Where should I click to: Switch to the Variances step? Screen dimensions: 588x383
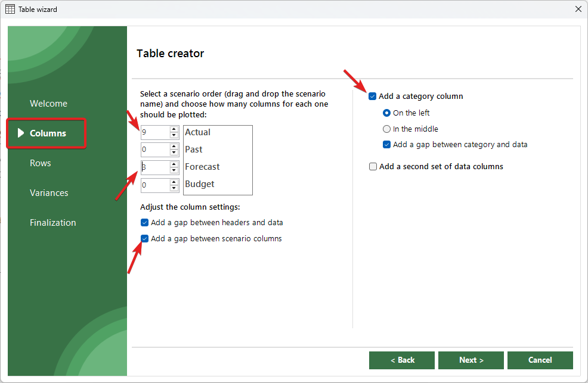point(49,193)
